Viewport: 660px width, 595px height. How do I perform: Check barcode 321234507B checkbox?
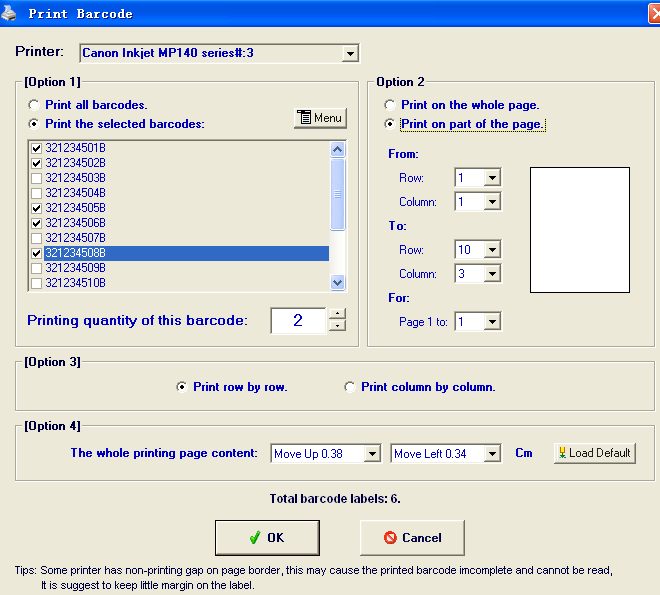point(37,238)
